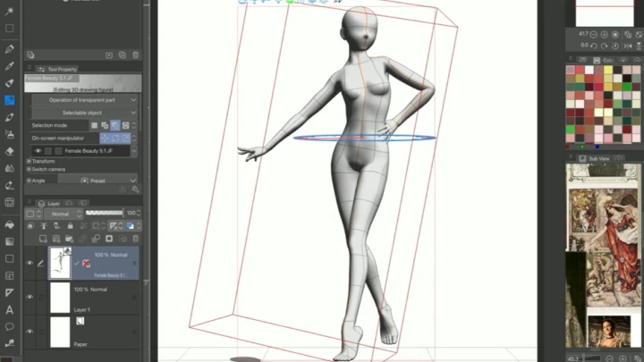Open the tab left of Color Set
The height and width of the screenshot is (362, 644).
[x=582, y=61]
